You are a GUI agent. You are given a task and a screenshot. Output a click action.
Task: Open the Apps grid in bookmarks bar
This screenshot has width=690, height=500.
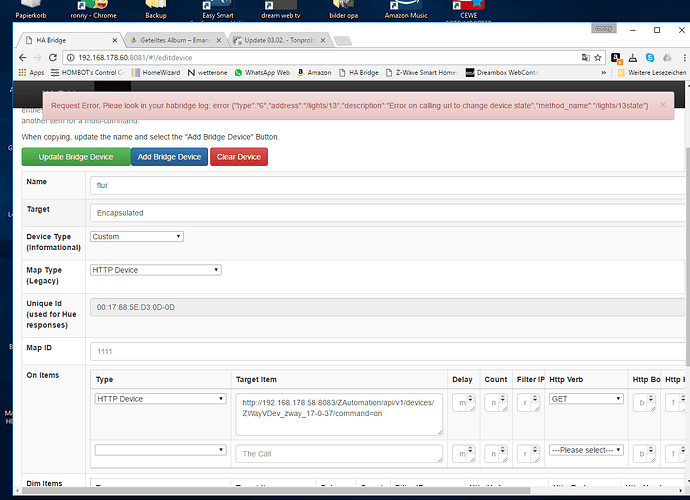(x=31, y=73)
